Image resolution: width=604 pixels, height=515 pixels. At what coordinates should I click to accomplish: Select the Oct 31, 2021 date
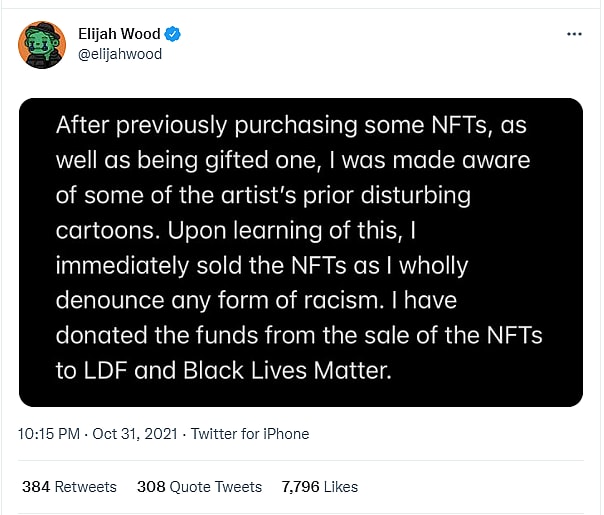(x=135, y=434)
